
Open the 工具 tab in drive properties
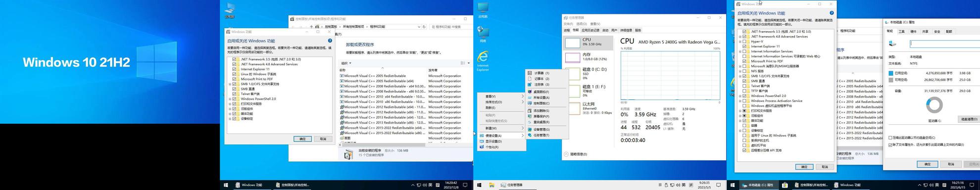pyautogui.click(x=901, y=31)
